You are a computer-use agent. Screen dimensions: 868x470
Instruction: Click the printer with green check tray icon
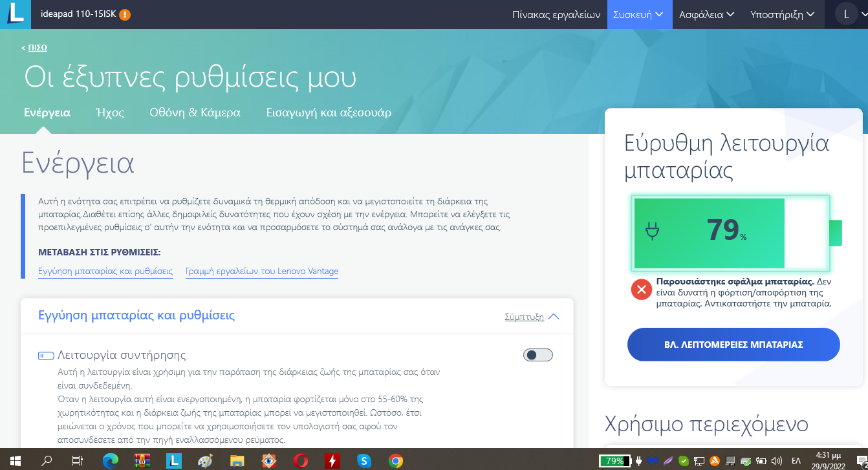[746, 461]
